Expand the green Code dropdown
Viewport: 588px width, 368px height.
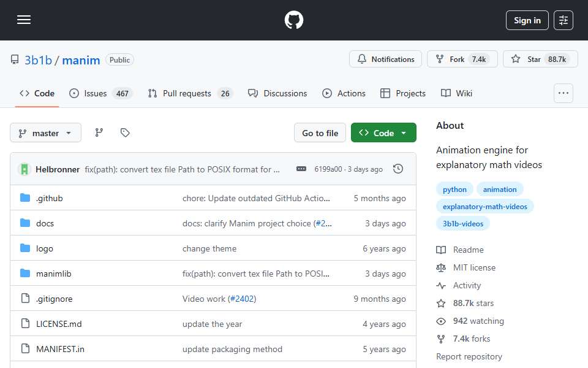pos(383,133)
